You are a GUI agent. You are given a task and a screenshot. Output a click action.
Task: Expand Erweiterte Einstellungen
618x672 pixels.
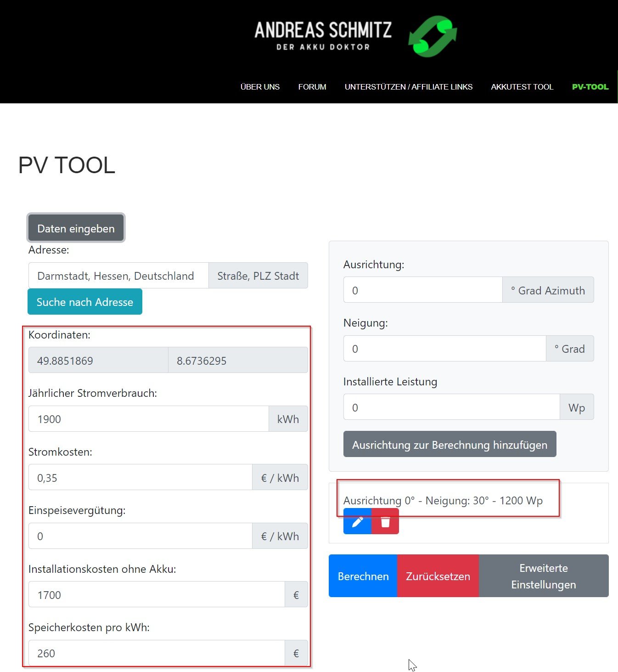tap(544, 576)
